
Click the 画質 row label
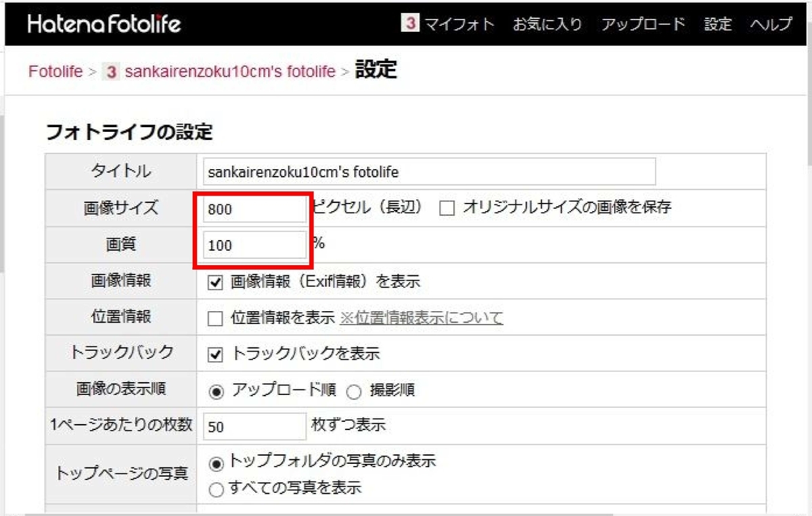coord(122,244)
